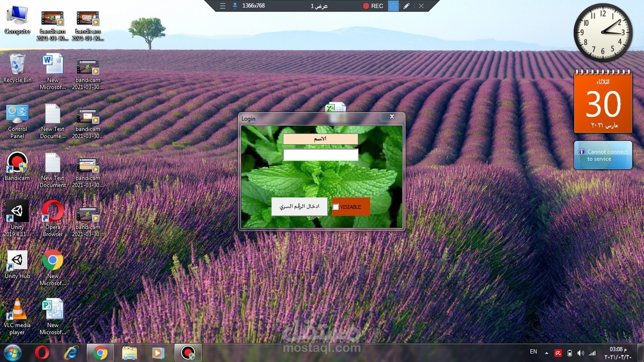Click the calendar gadget showing 30
This screenshot has width=644, height=362.
[x=603, y=101]
